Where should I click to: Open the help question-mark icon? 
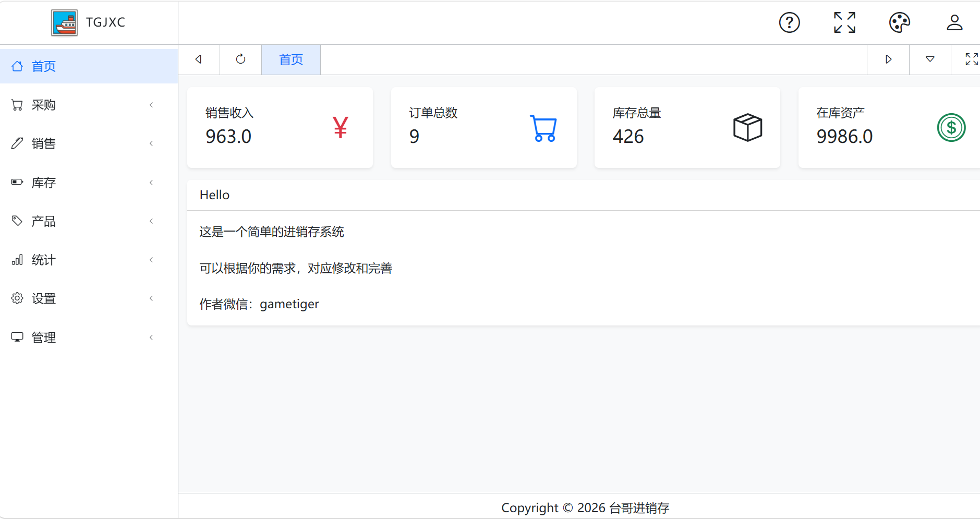click(x=789, y=22)
